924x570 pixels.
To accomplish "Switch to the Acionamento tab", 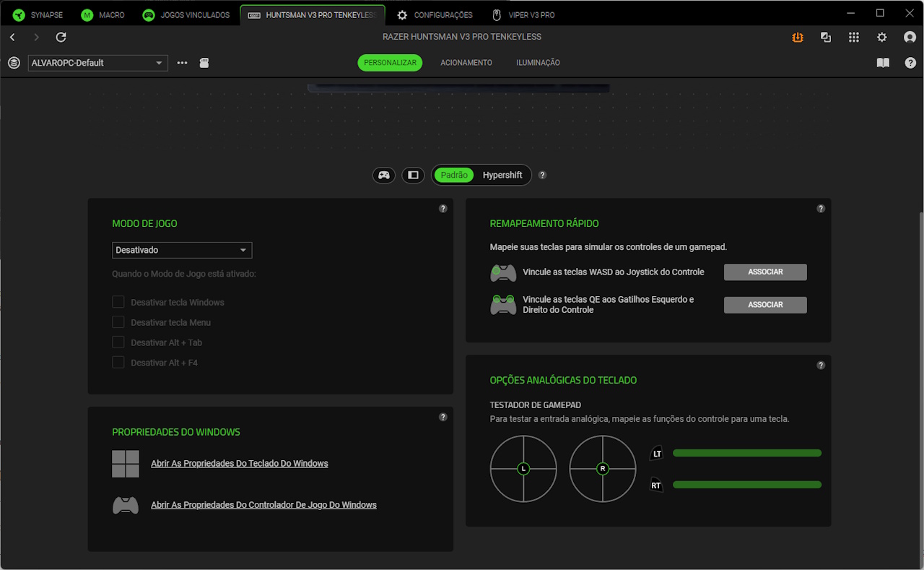I will tap(466, 63).
